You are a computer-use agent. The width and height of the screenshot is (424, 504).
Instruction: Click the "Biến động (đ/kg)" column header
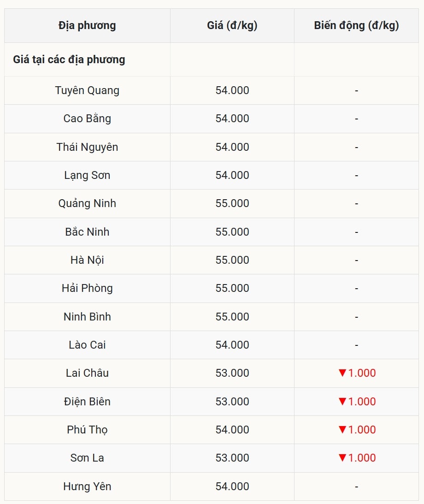[356, 25]
